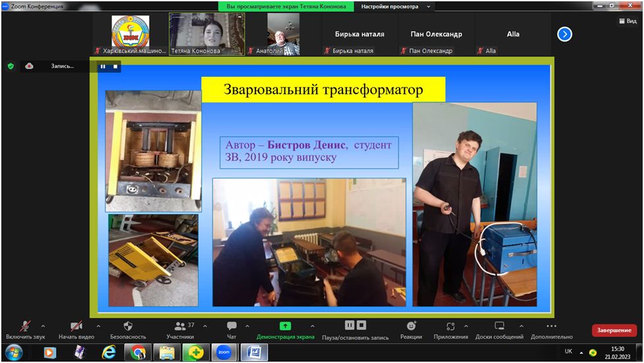Open green plus app on taskbar
Image resolution: width=644 pixels, height=363 pixels.
click(x=196, y=352)
